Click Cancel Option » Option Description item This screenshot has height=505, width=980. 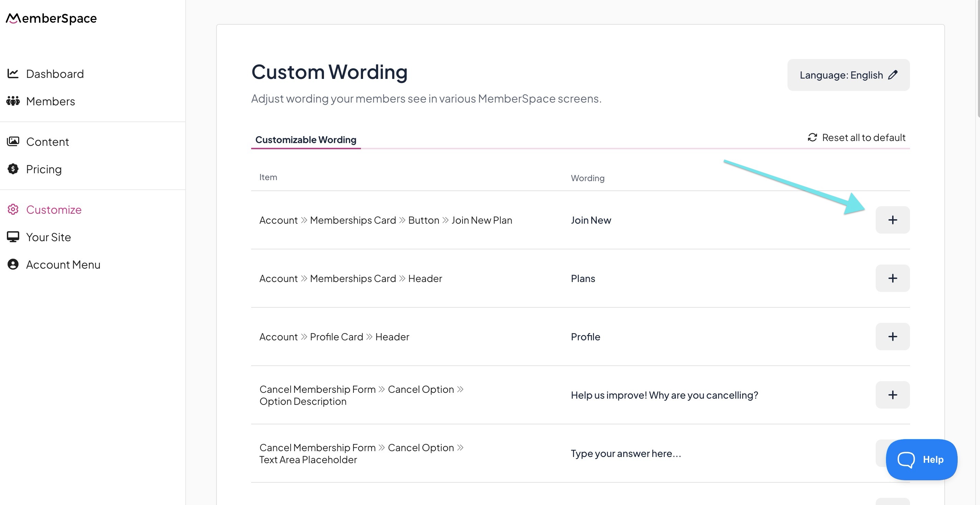pos(361,395)
